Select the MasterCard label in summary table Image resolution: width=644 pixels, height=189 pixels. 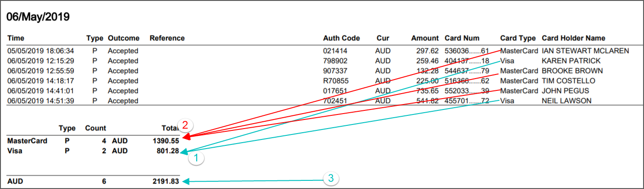pyautogui.click(x=27, y=141)
